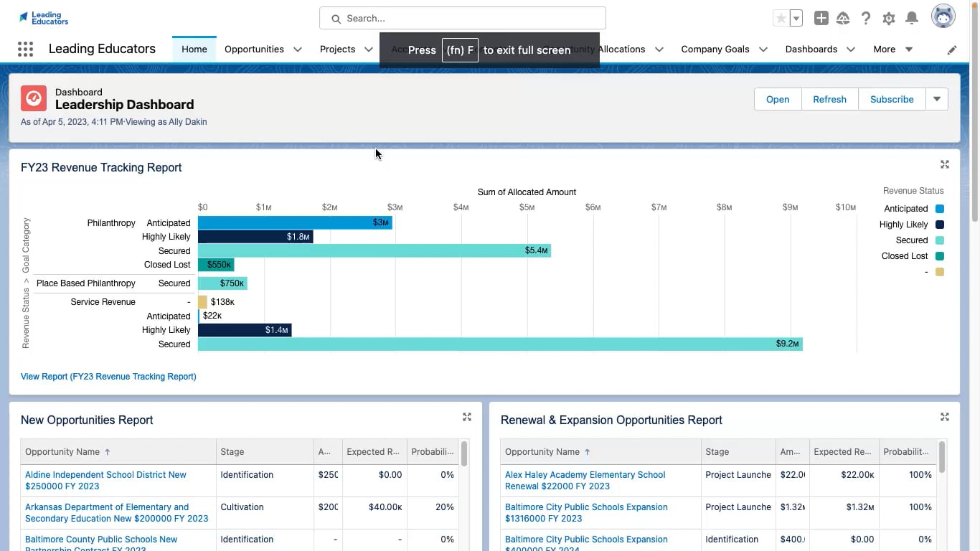Open the Company Goals tab

coord(715,50)
